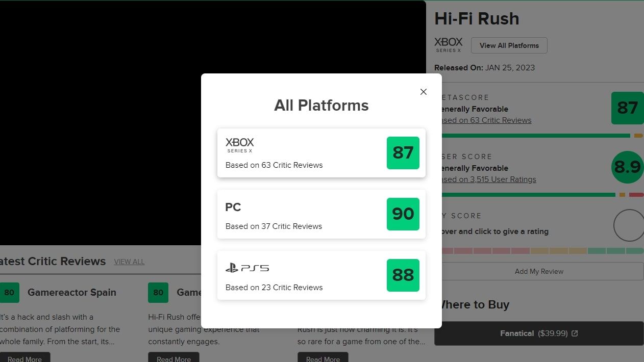644x362 pixels.
Task: Click the 8.9 user score circle
Action: 628,167
